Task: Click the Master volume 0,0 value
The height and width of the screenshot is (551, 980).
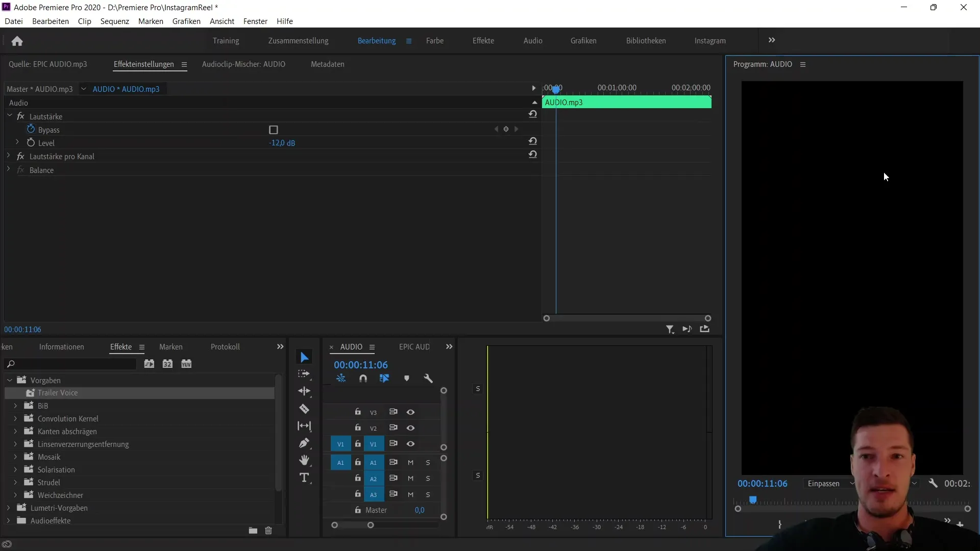Action: pos(420,510)
